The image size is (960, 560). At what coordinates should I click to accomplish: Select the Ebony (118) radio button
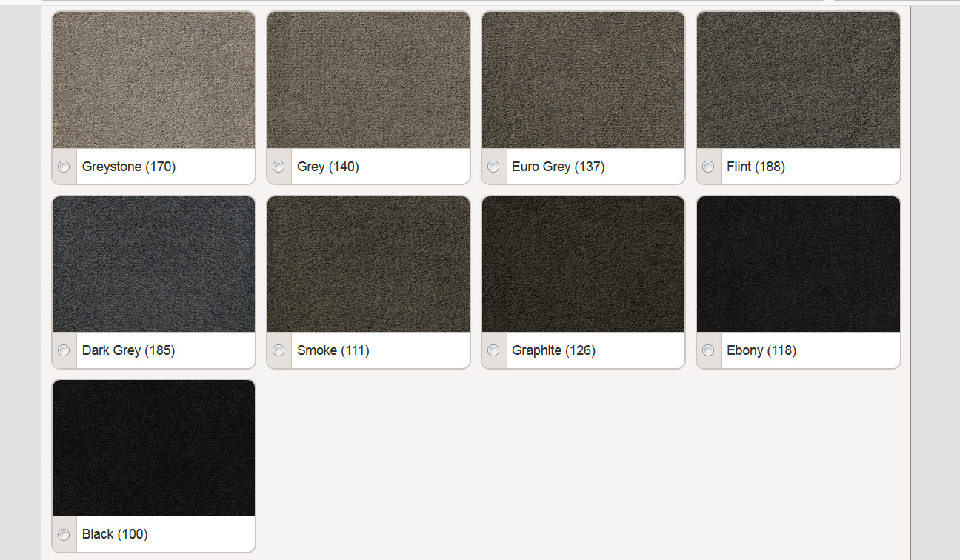click(x=708, y=350)
